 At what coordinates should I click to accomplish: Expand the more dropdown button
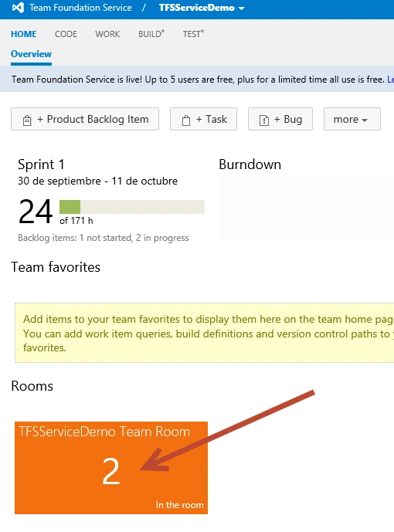pos(352,119)
